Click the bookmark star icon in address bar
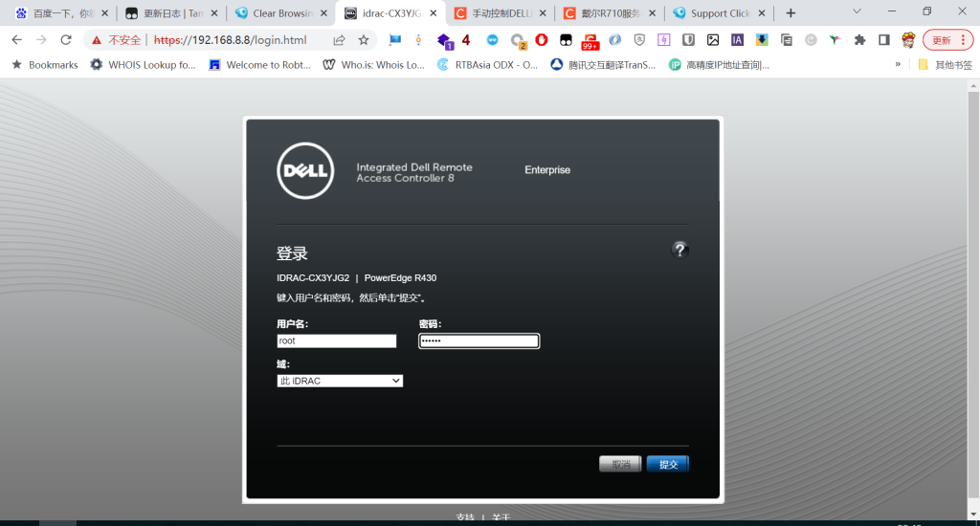 click(364, 40)
